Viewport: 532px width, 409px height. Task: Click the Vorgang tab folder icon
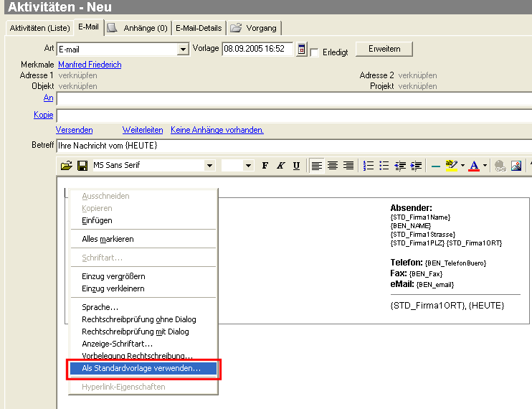click(236, 27)
